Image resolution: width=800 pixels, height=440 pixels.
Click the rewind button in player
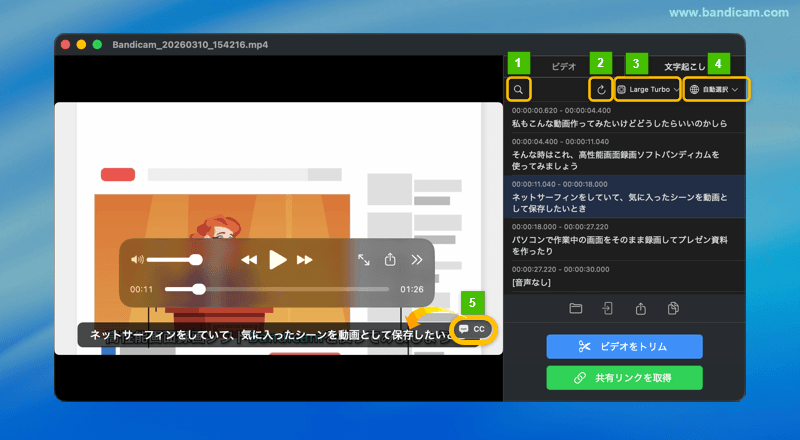pyautogui.click(x=249, y=260)
